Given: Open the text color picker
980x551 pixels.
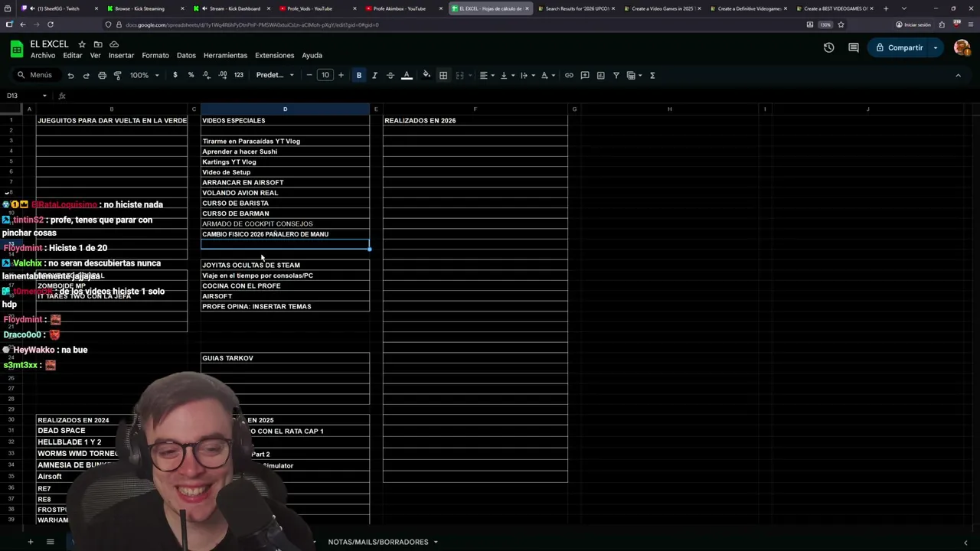Looking at the screenshot, I should click(407, 75).
